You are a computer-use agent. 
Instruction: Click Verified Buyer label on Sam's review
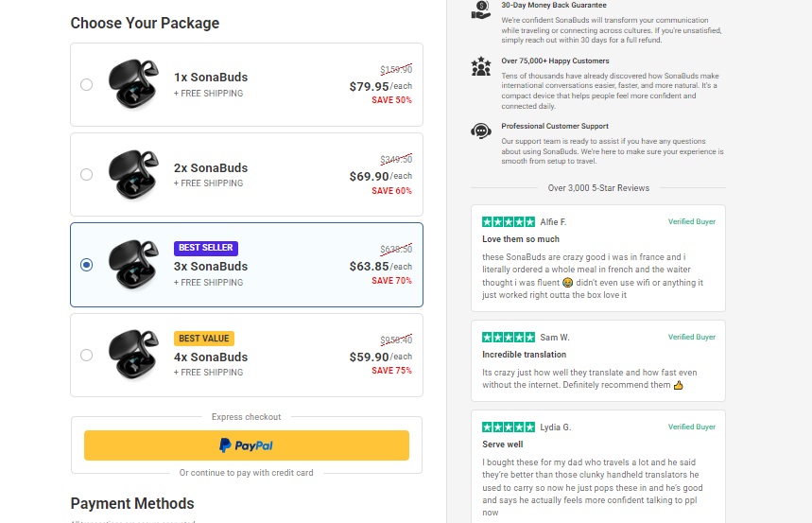[692, 338]
